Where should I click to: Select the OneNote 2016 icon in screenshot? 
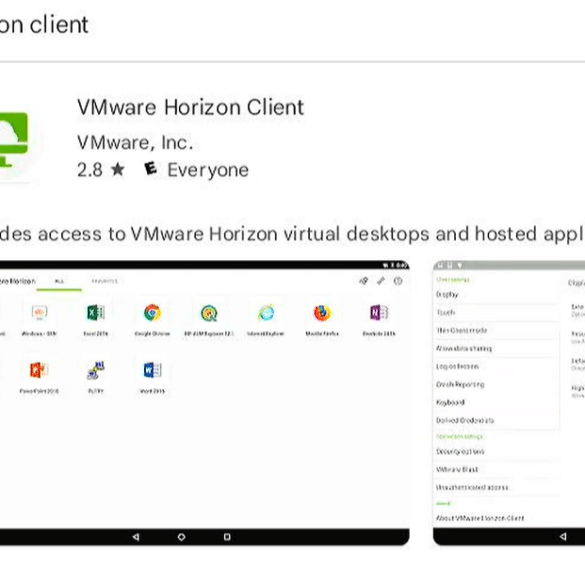(x=379, y=313)
